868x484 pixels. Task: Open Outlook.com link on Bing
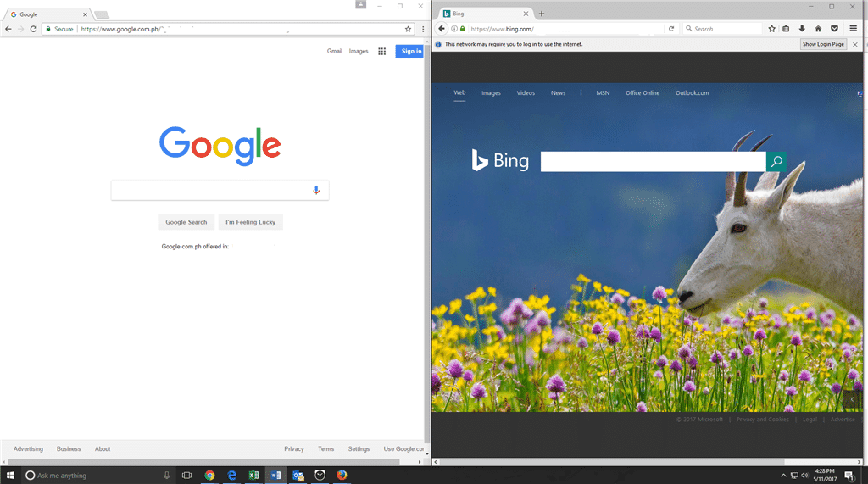pyautogui.click(x=692, y=93)
